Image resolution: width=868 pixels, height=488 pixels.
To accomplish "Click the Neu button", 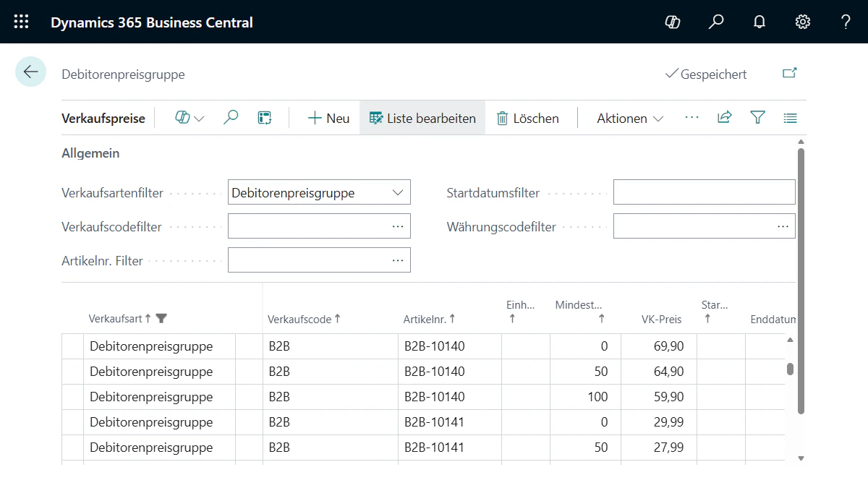I will click(328, 118).
